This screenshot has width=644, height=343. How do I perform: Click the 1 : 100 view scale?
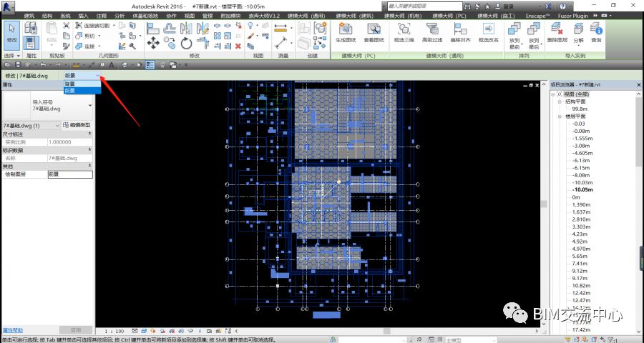tap(114, 331)
